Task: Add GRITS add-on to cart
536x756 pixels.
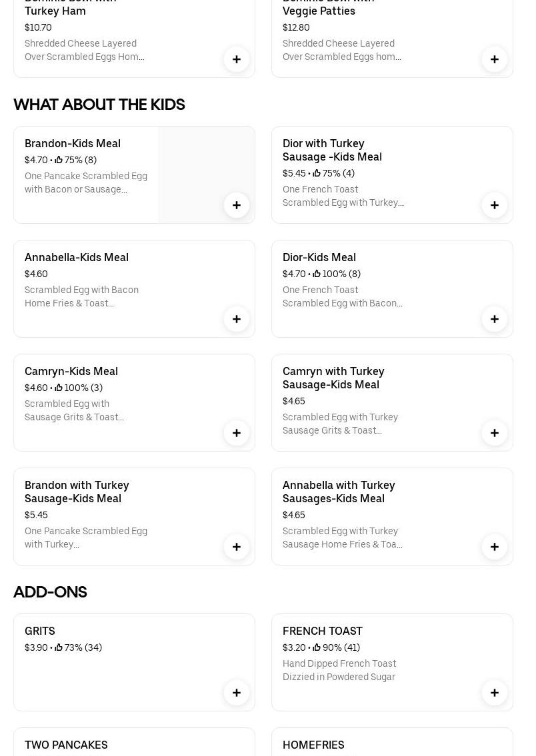Action: tap(237, 693)
